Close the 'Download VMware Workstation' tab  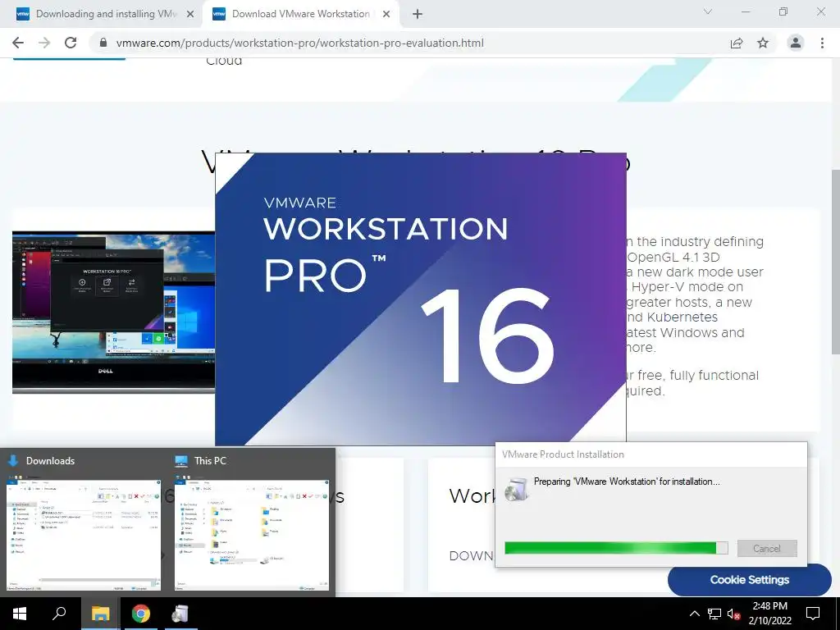coord(386,14)
